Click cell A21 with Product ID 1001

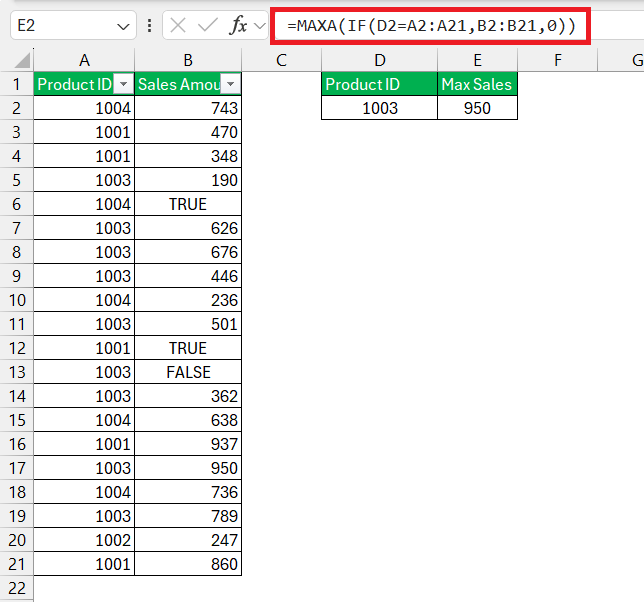pos(84,564)
